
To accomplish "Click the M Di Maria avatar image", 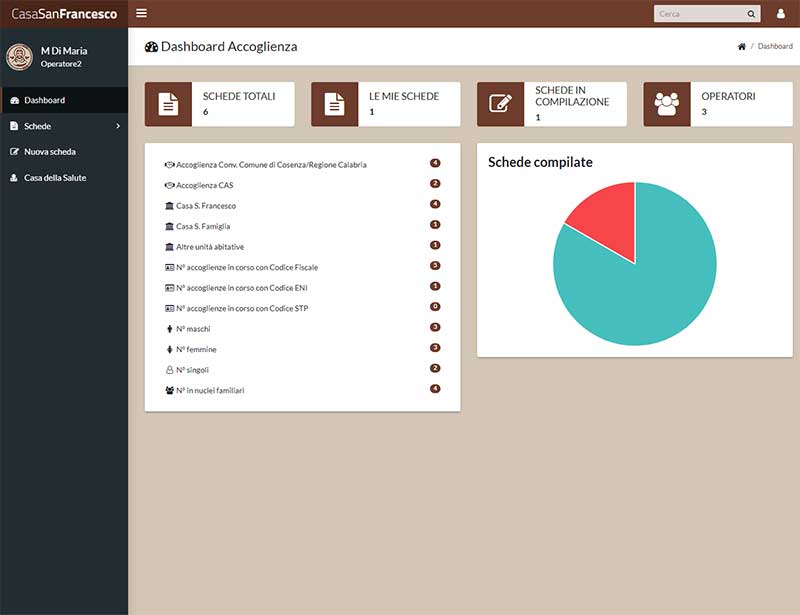I will click(x=19, y=57).
